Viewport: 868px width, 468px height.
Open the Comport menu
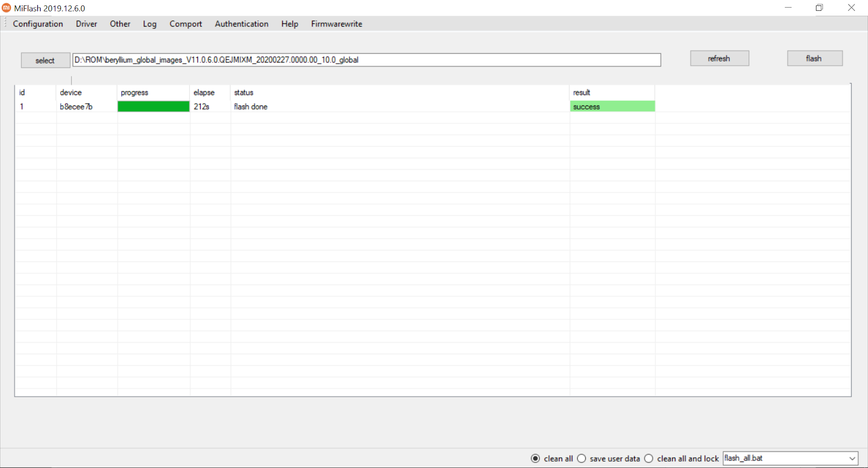(x=186, y=24)
